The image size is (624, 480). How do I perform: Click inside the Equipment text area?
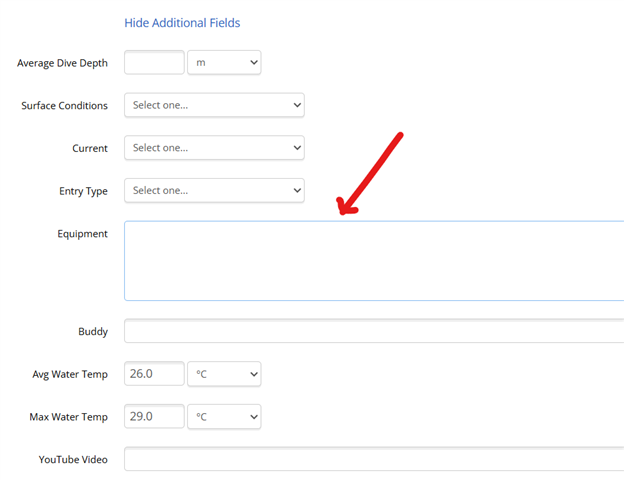[x=374, y=261]
